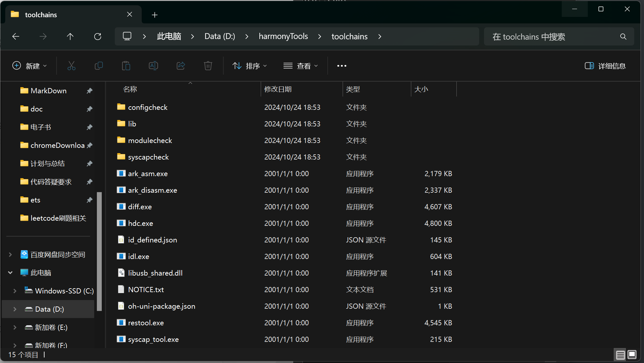
Task: Select the configcheck folder icon
Action: 121,107
